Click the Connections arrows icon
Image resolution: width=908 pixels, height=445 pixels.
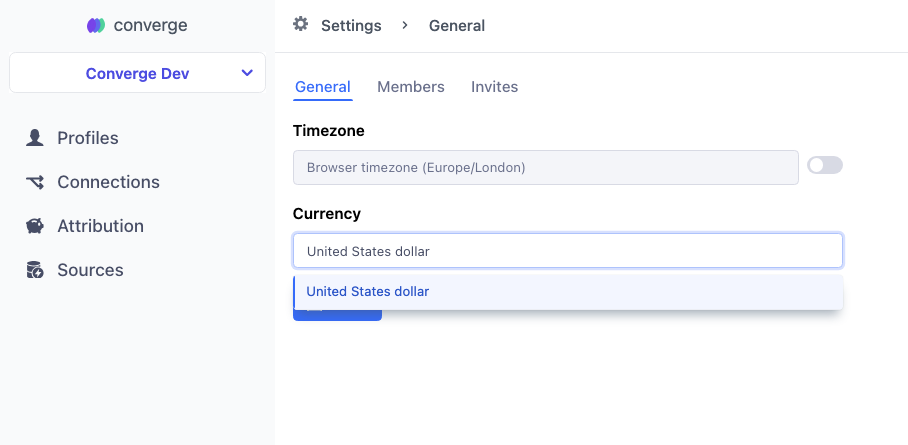(x=35, y=182)
